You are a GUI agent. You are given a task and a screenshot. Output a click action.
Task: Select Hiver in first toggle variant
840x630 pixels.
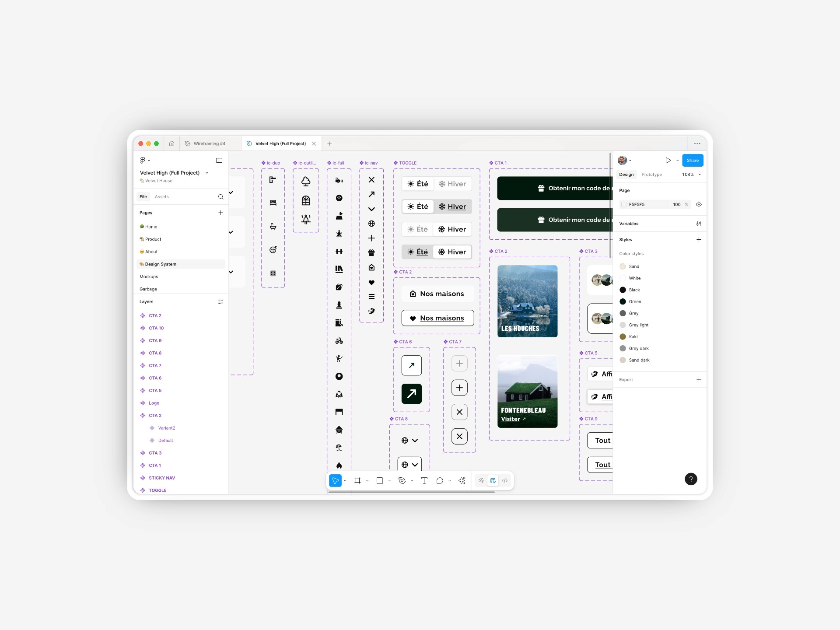click(x=452, y=184)
